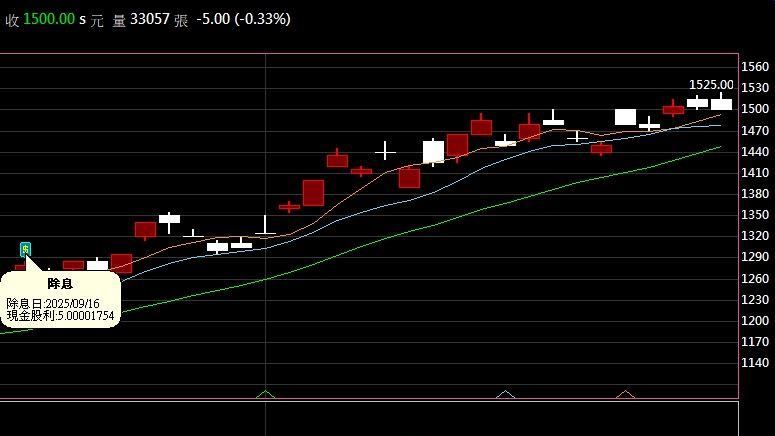
Task: Click the 1350 label on the price axis
Action: point(756,215)
